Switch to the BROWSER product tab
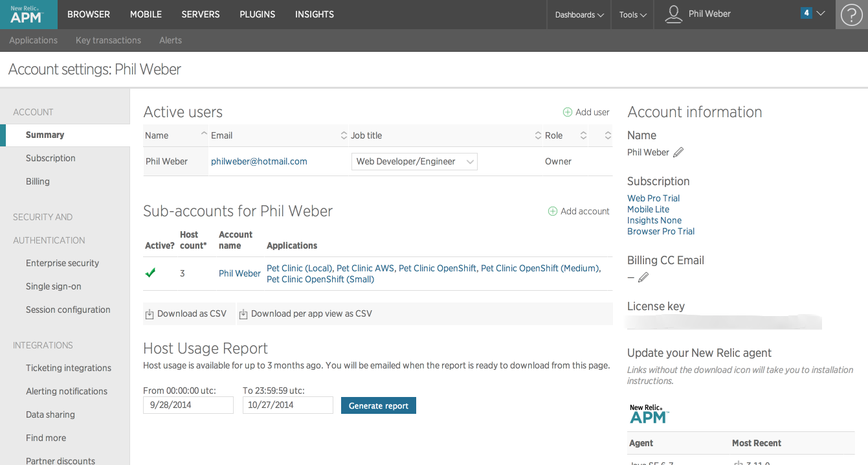868x465 pixels. pos(89,14)
